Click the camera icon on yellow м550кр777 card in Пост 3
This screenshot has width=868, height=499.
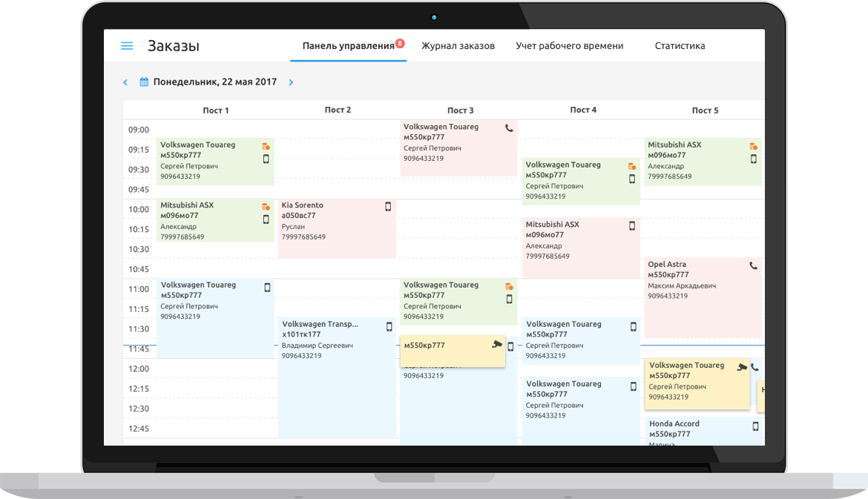(x=497, y=344)
